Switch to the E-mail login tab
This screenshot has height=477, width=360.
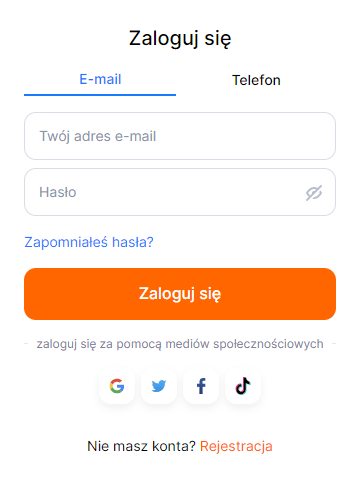coord(100,80)
